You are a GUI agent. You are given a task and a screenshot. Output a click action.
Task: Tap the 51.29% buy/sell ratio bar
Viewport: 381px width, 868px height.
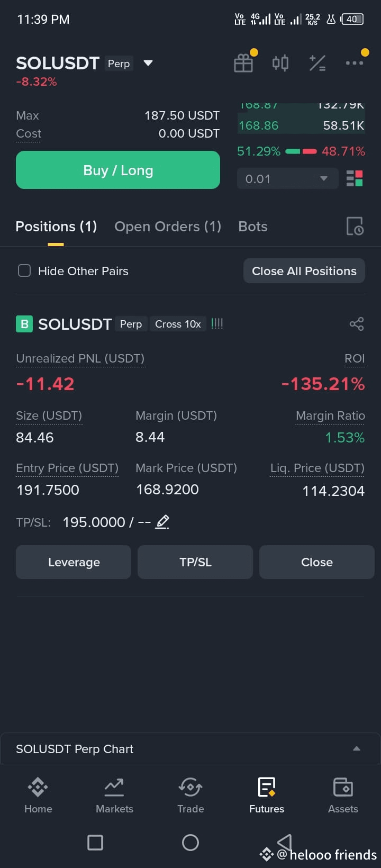click(x=301, y=151)
